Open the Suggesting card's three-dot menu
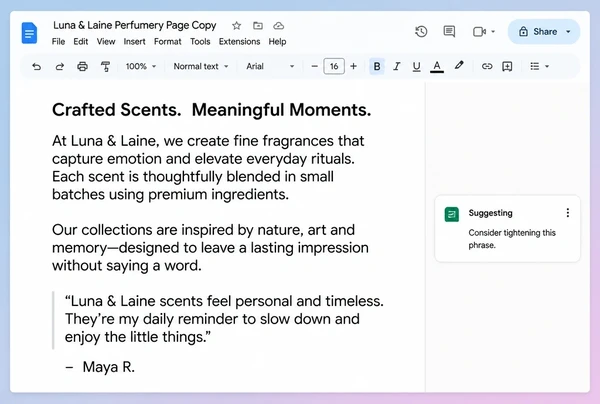This screenshot has height=404, width=600. [567, 213]
